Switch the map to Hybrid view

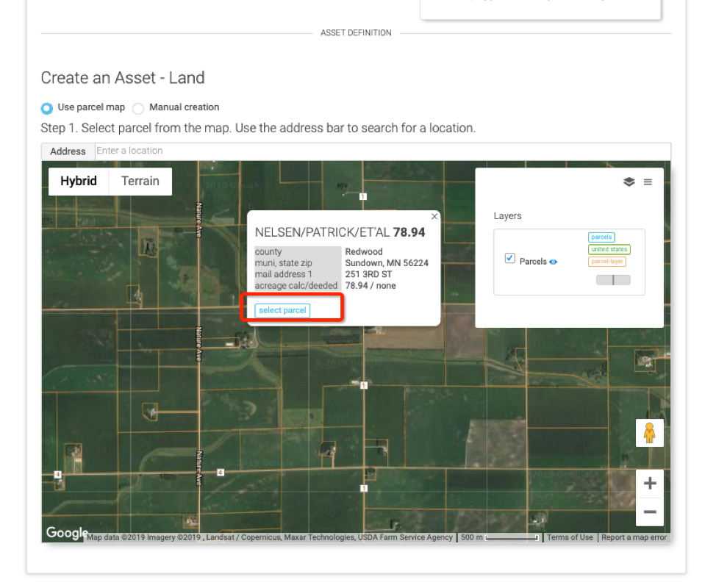pos(79,182)
